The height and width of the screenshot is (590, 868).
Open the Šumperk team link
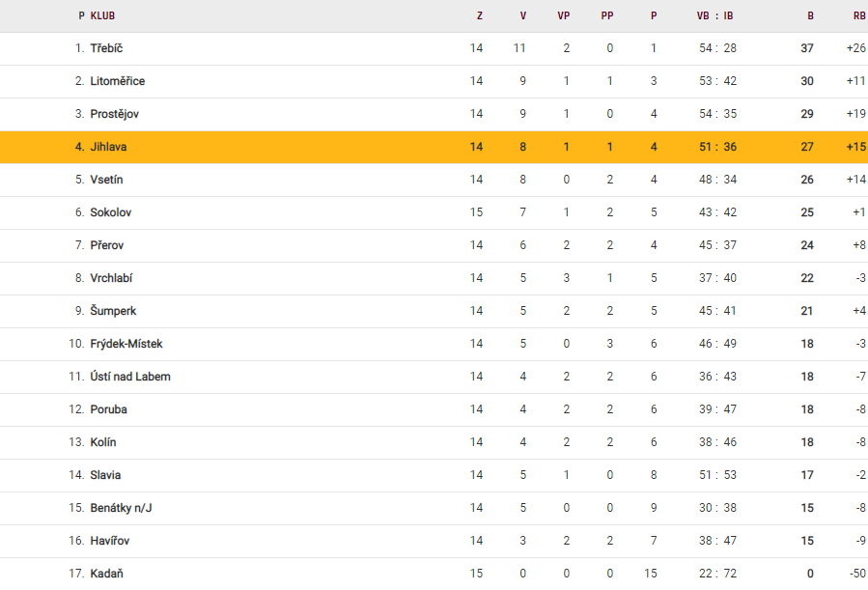[113, 311]
